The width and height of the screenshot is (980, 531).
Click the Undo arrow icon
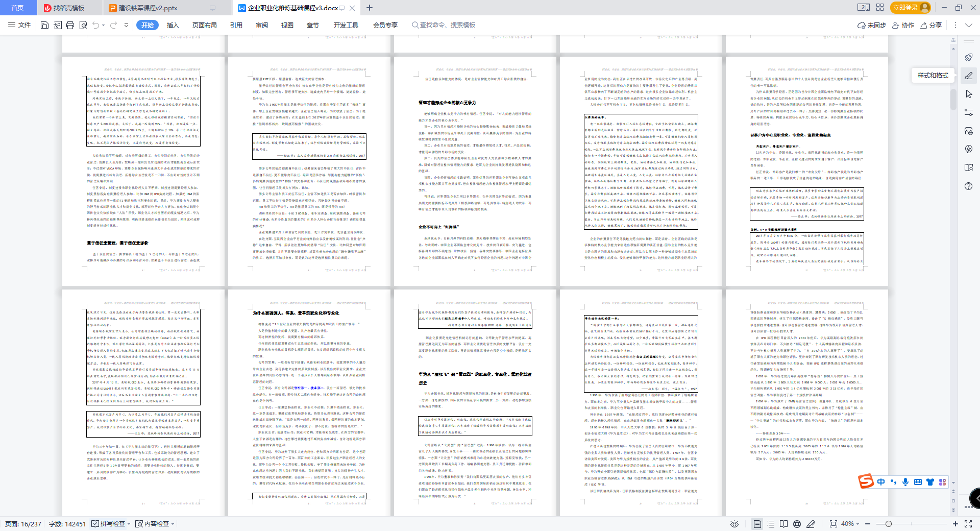(x=95, y=25)
